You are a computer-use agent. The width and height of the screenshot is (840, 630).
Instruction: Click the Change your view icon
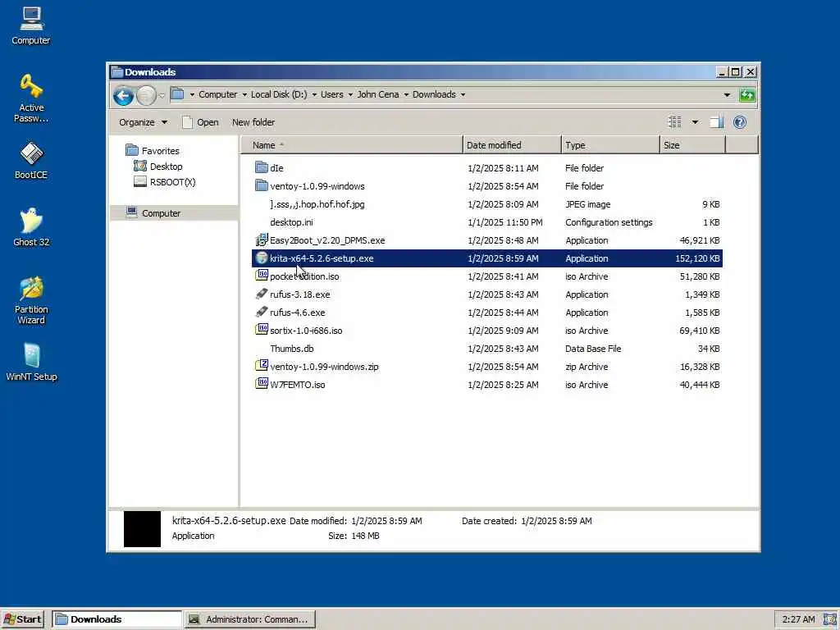pos(675,122)
